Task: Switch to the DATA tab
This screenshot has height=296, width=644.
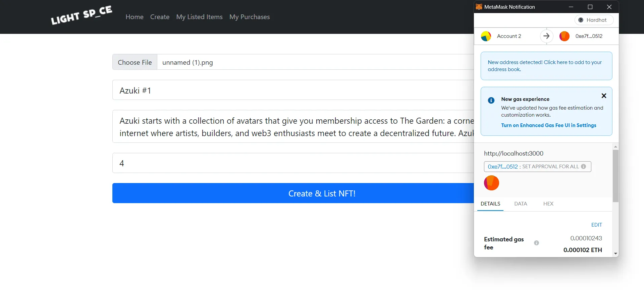Action: click(x=521, y=204)
